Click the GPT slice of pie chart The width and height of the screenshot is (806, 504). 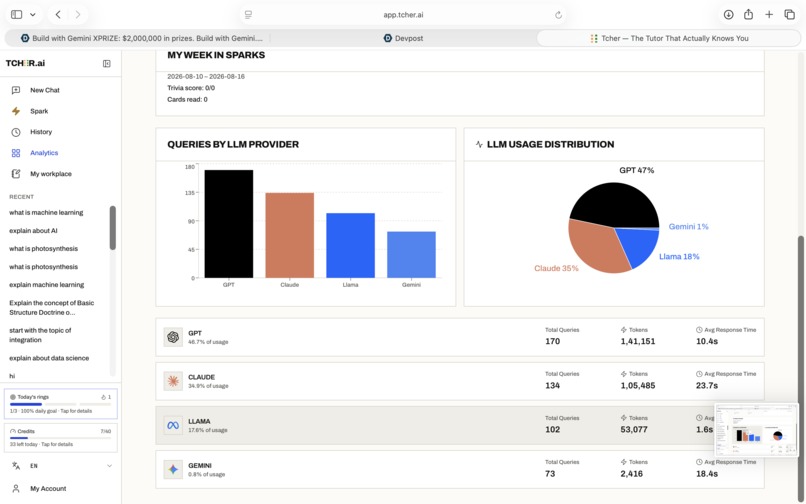617,203
